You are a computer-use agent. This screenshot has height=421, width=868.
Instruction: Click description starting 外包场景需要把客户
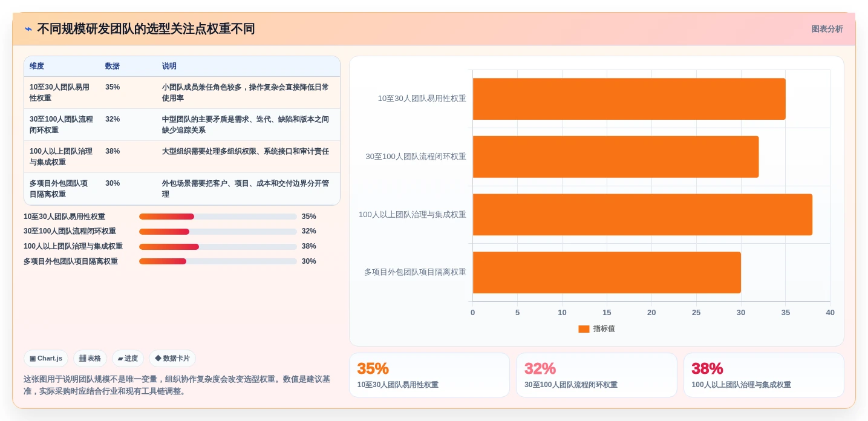(246, 189)
